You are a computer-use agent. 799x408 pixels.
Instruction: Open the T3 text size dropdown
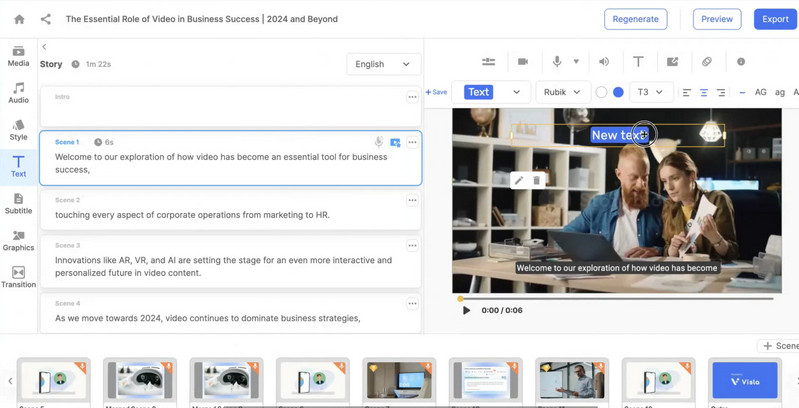[x=651, y=92]
